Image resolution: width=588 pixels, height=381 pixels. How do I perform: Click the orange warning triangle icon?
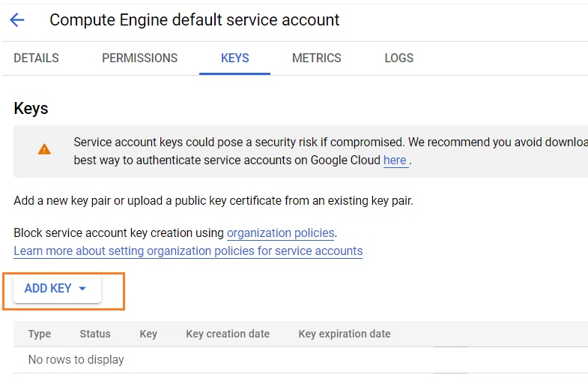pyautogui.click(x=44, y=149)
